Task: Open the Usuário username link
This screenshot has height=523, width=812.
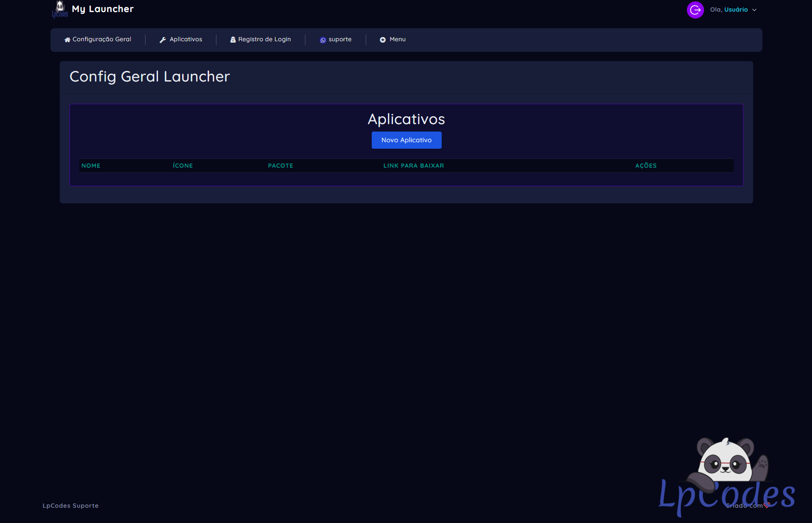Action: [x=736, y=10]
